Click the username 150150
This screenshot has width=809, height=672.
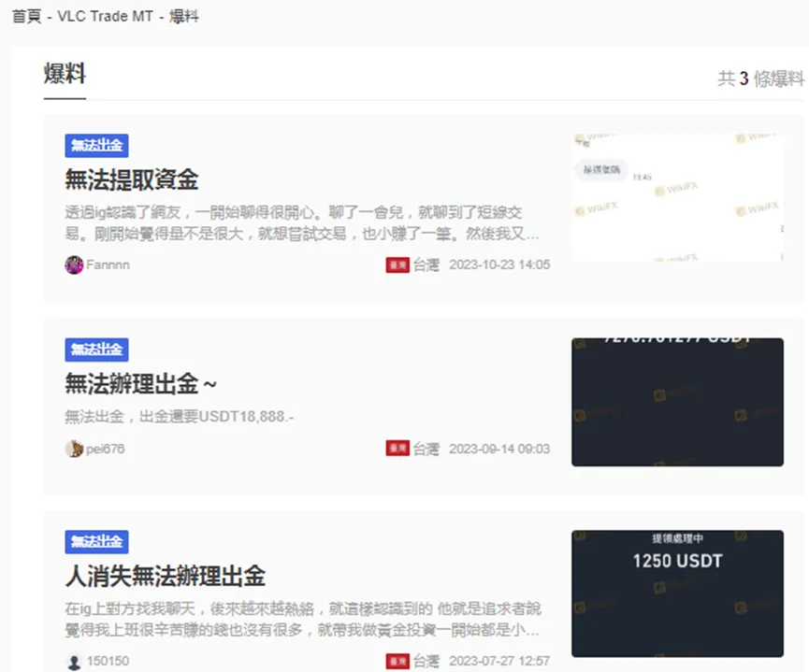click(x=108, y=661)
